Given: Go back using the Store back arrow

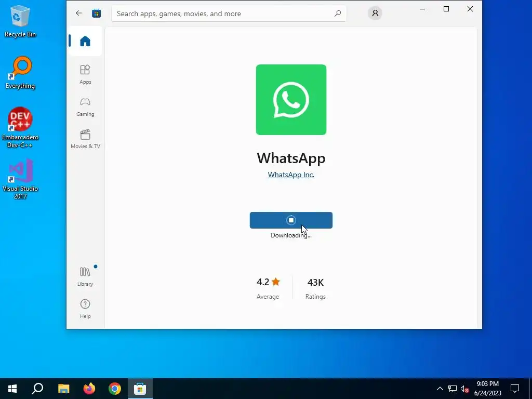Looking at the screenshot, I should 79,13.
